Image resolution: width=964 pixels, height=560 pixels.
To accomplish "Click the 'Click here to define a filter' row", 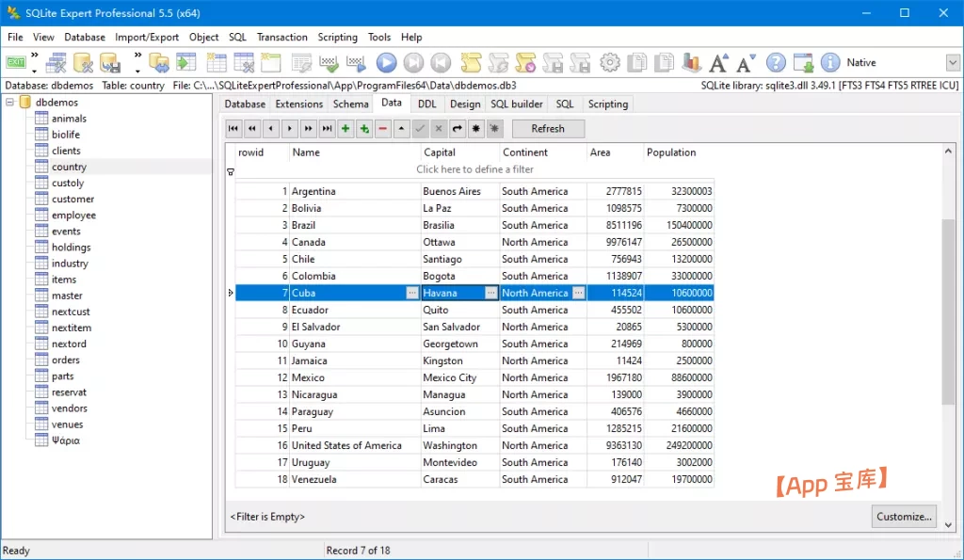I will click(474, 169).
